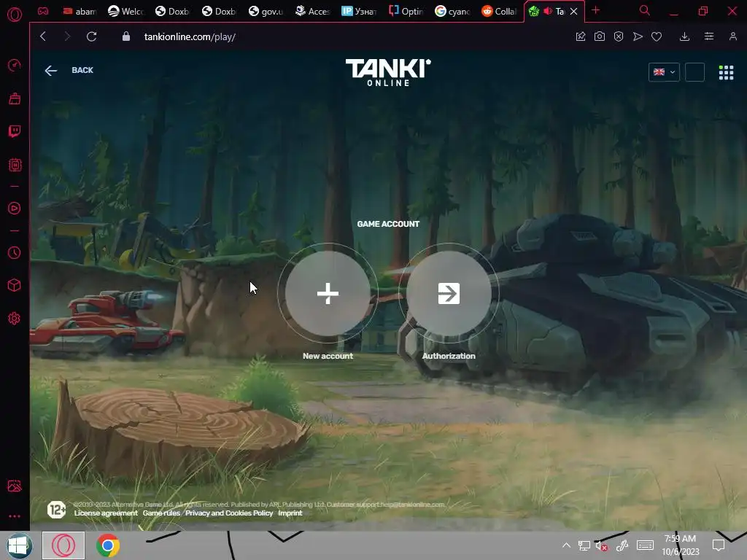
Task: Launch Google Chrome from taskbar
Action: [108, 545]
